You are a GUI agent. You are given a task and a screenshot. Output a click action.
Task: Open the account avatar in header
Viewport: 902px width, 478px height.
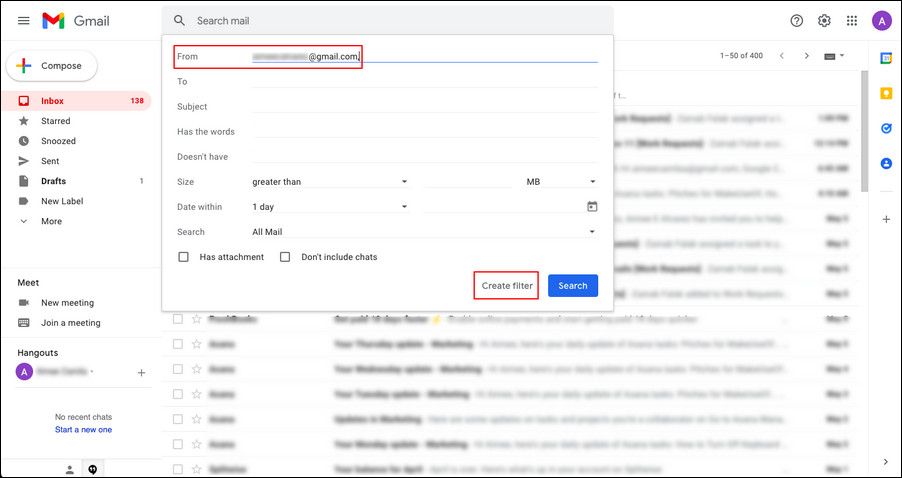click(x=881, y=21)
